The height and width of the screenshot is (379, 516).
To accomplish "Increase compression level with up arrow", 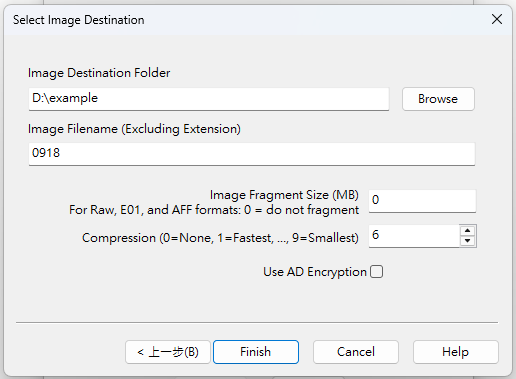I will point(468,231).
